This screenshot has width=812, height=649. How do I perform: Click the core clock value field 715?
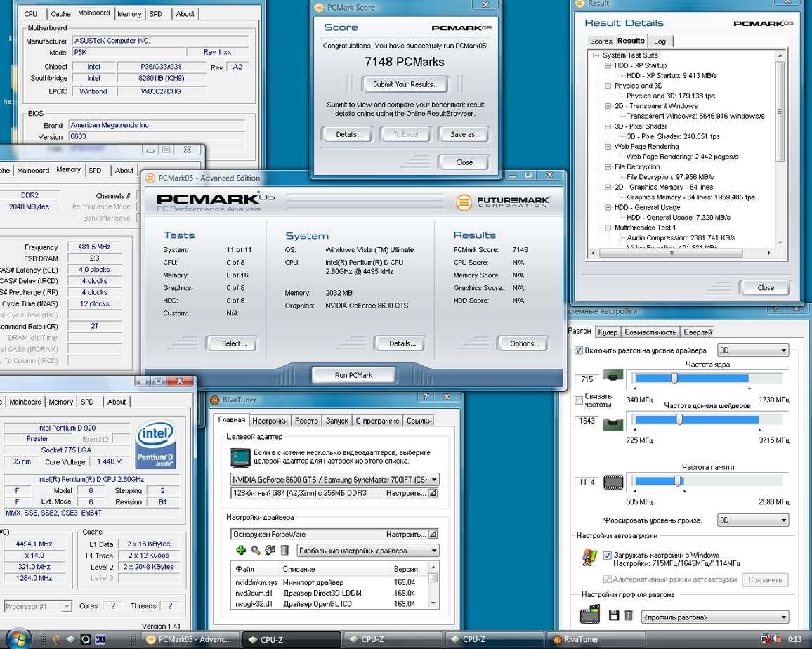point(587,379)
